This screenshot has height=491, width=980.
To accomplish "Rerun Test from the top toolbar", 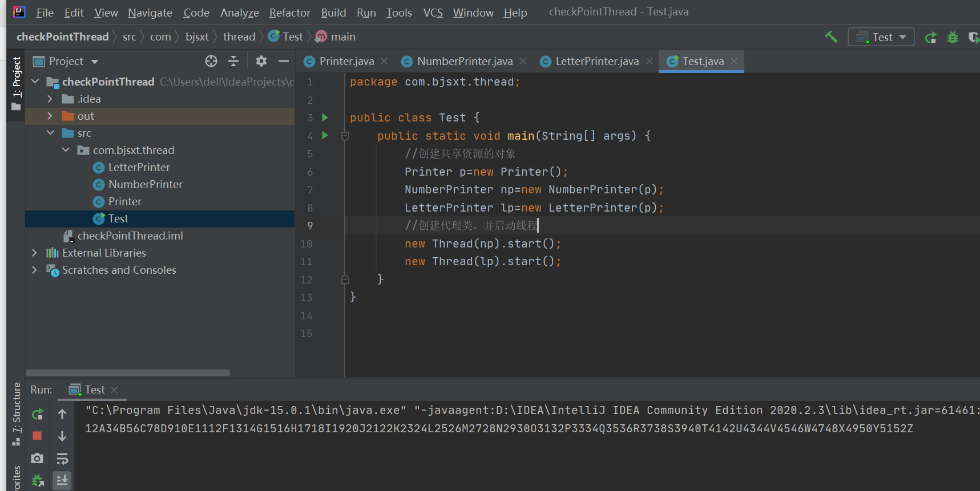I will 930,38.
